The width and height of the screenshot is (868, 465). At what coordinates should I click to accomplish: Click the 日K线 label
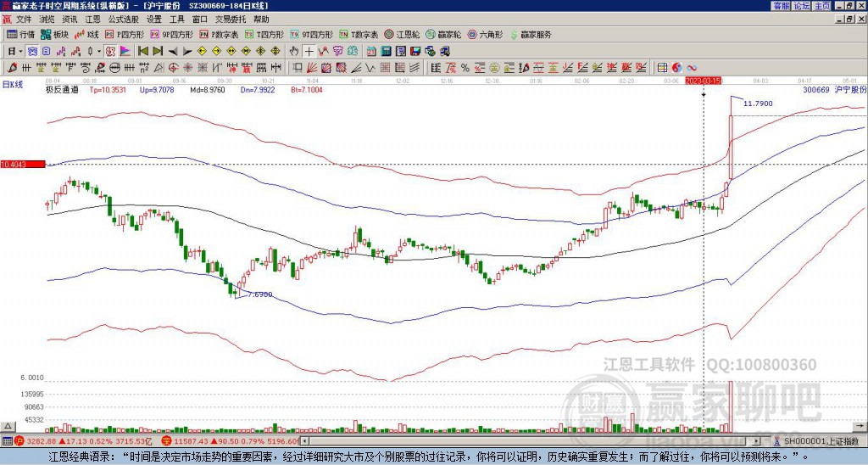coord(13,85)
